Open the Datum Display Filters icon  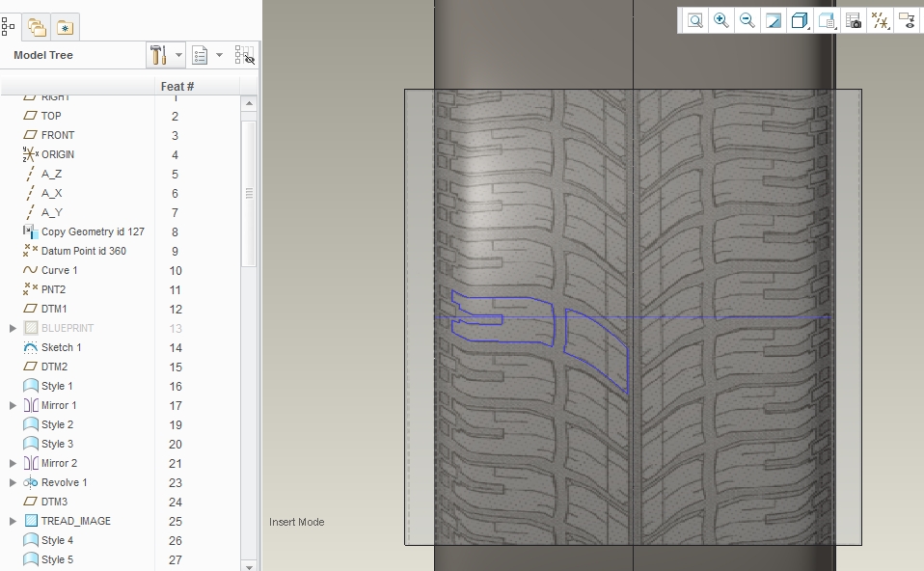coord(881,21)
